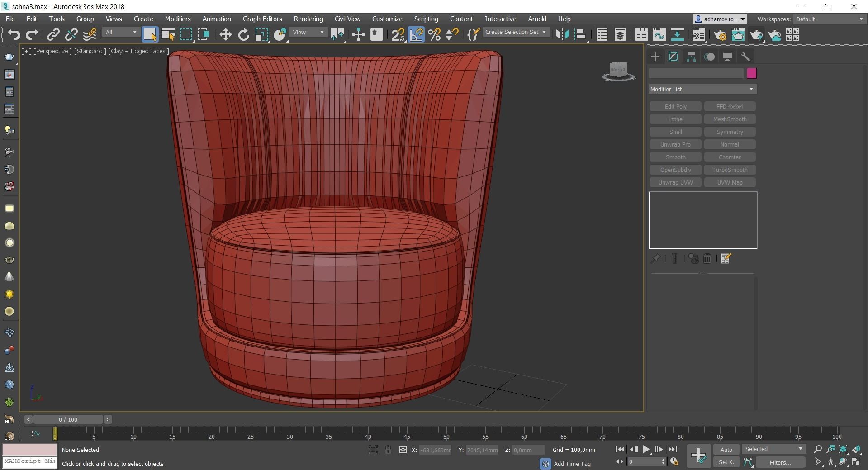Open the Create panel plus tab
Viewport: 868px width, 470px height.
coord(655,57)
